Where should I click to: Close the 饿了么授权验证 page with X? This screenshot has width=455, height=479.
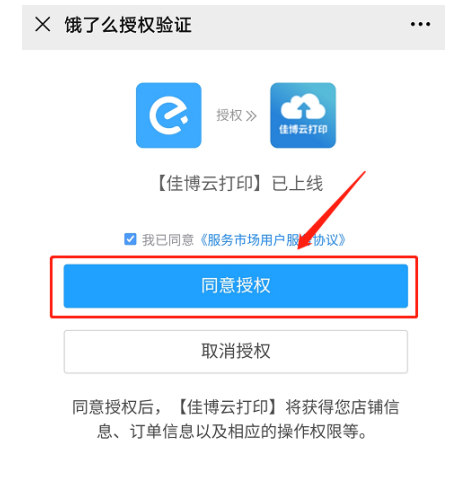[x=43, y=25]
